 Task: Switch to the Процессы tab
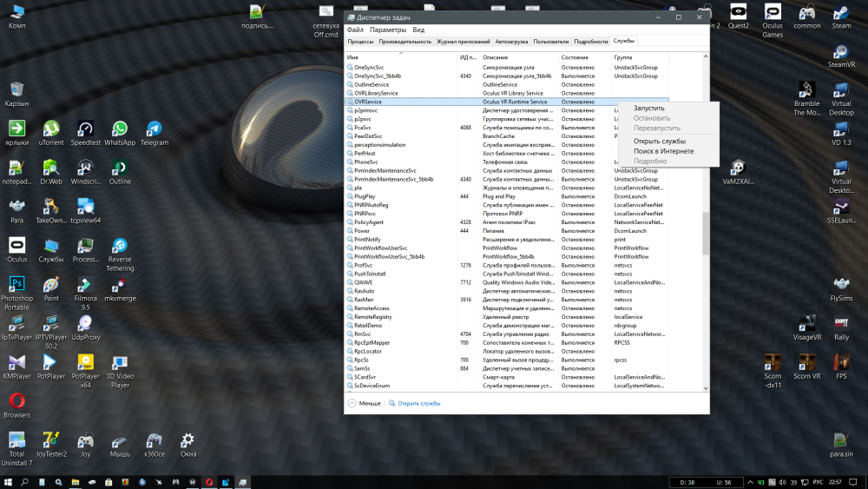[360, 41]
